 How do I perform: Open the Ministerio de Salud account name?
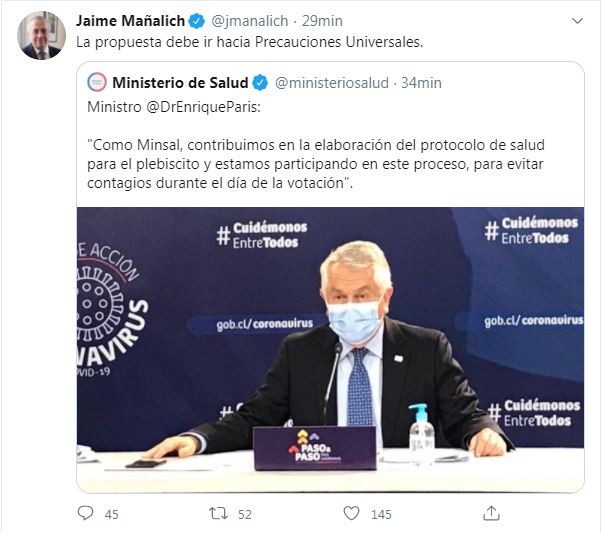(180, 82)
